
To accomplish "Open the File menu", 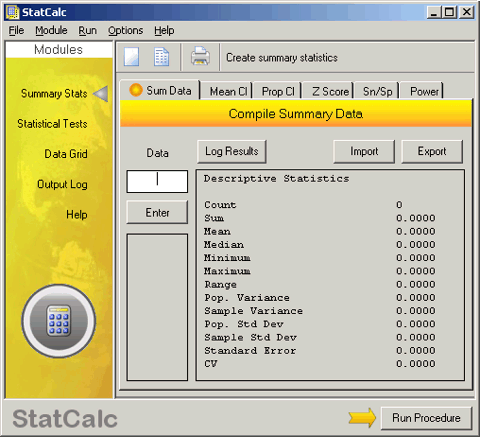I will (x=16, y=30).
